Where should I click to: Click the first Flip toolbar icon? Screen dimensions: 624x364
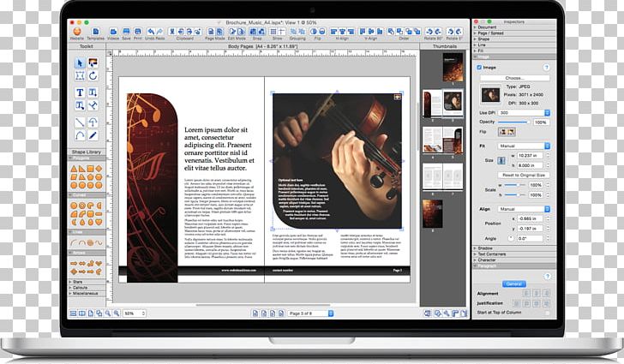[x=314, y=32]
